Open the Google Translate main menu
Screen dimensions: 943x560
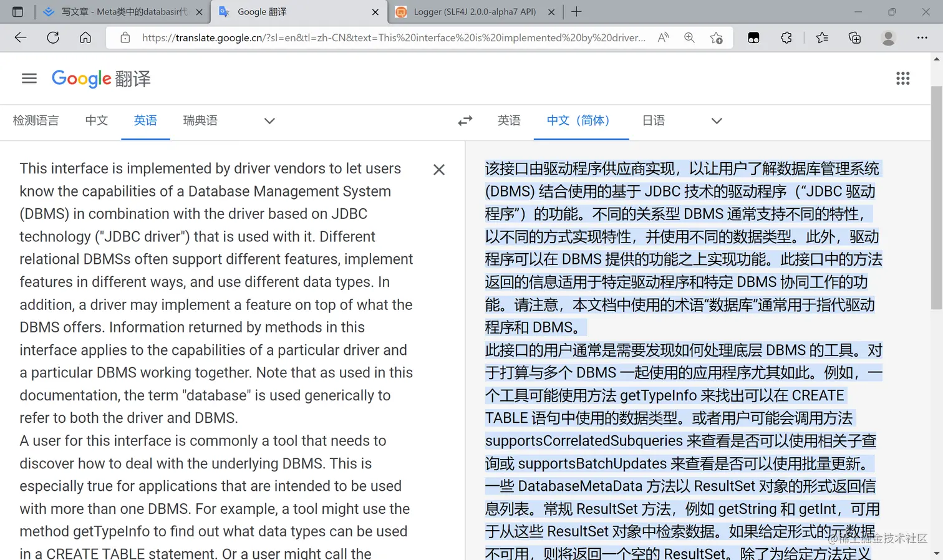(29, 79)
